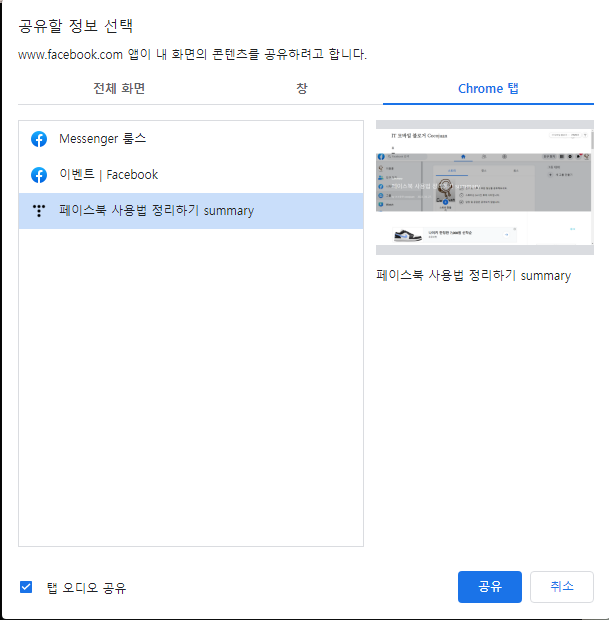Viewport: 609px width, 620px height.
Task: Select the Messenger 룸스 tab entry
Action: tap(191, 139)
